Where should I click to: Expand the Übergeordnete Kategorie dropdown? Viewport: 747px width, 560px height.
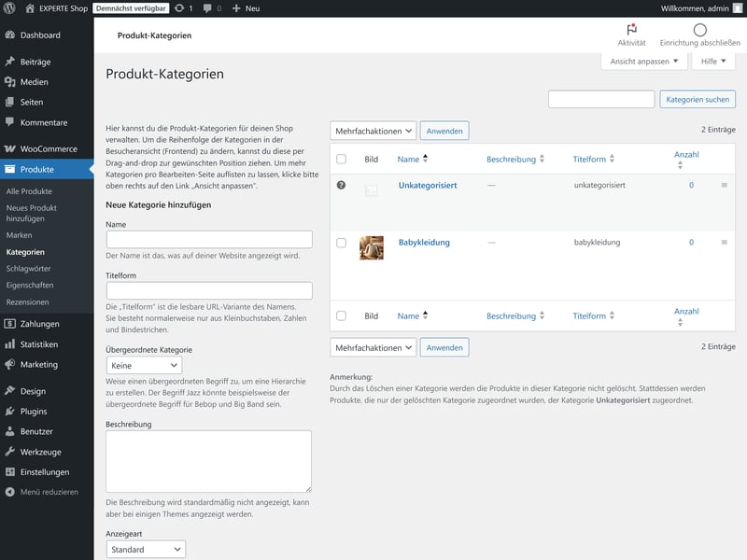coord(144,366)
